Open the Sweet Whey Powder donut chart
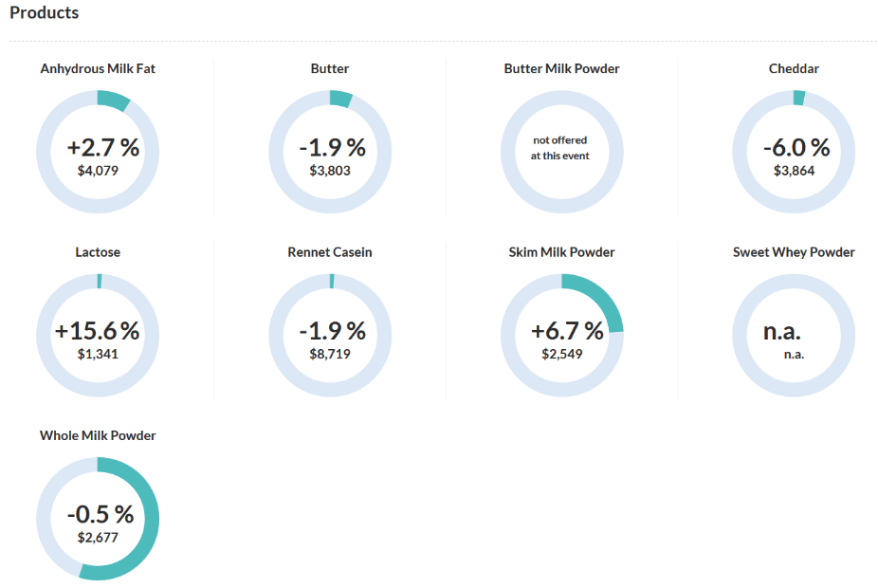This screenshot has width=878, height=588. point(795,335)
